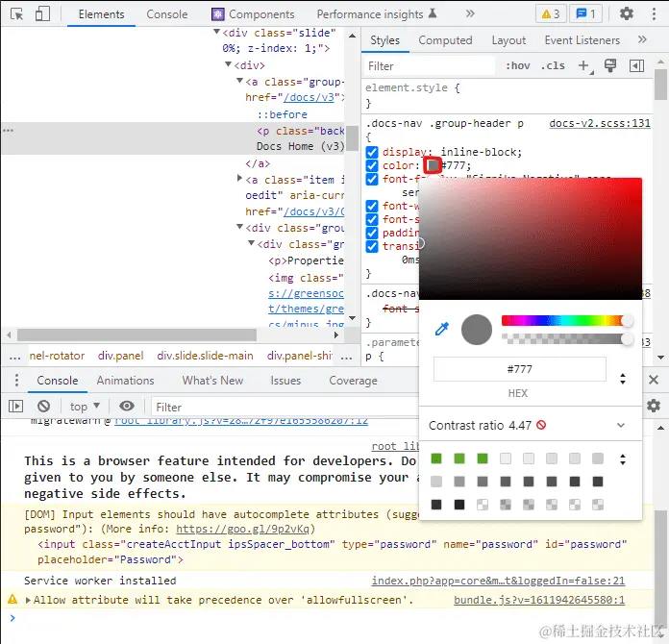The height and width of the screenshot is (644, 669).
Task: Expand the Allow attribute warning message
Action: click(x=28, y=600)
